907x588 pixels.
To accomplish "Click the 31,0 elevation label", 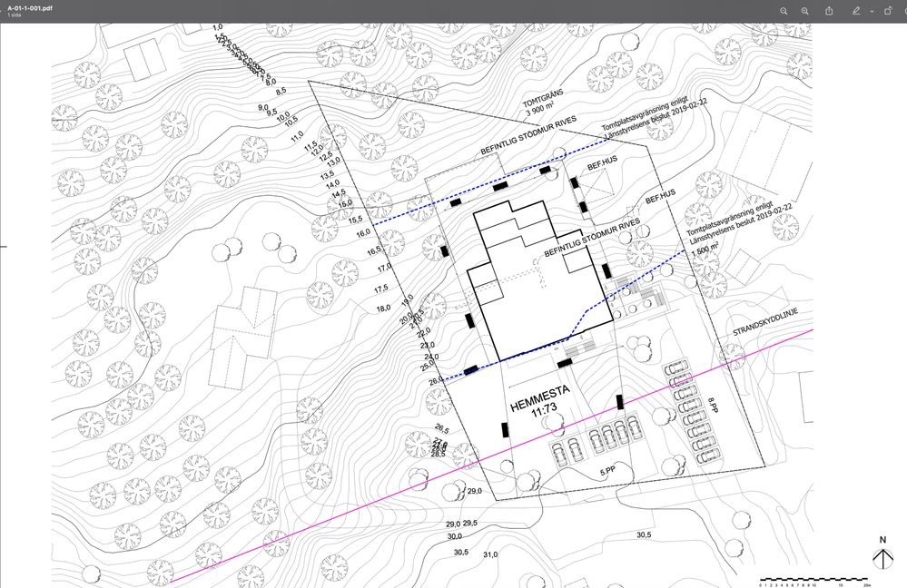I will [490, 555].
